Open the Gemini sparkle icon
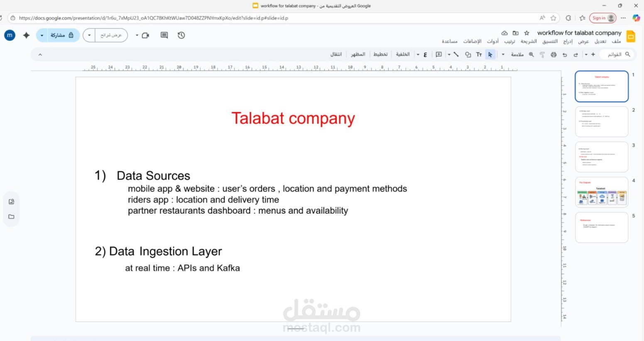Viewport: 644px width, 341px height. click(x=26, y=35)
